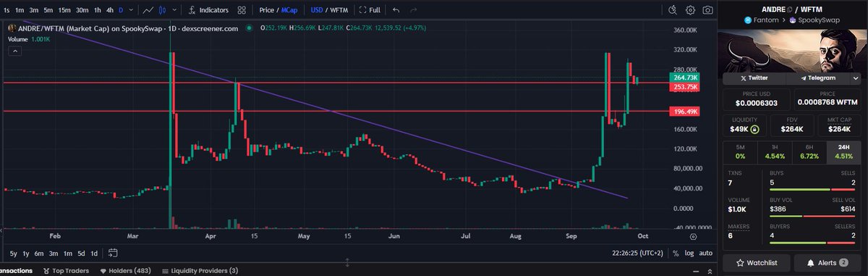Open chart settings gear
This screenshot has width=868, height=276.
click(x=691, y=10)
